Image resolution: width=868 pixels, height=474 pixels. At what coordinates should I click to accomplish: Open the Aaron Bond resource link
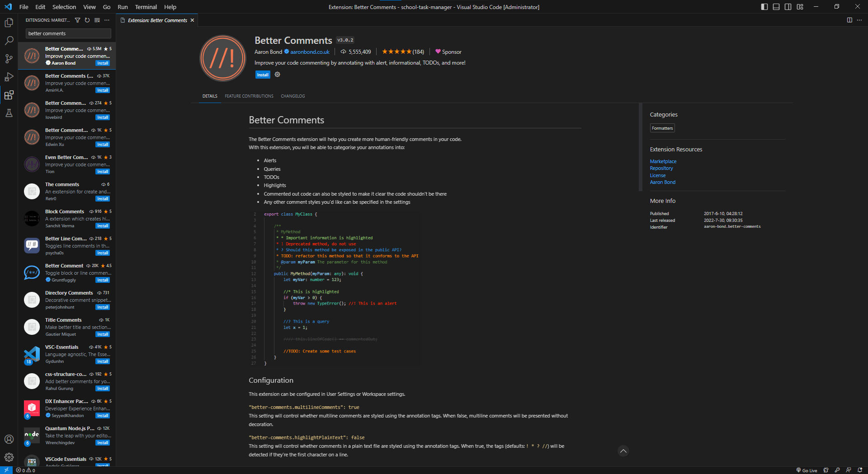point(663,182)
